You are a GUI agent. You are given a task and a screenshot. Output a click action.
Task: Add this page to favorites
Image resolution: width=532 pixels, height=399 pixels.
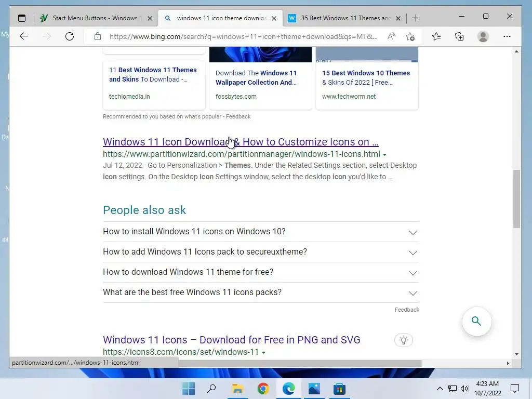(x=410, y=36)
